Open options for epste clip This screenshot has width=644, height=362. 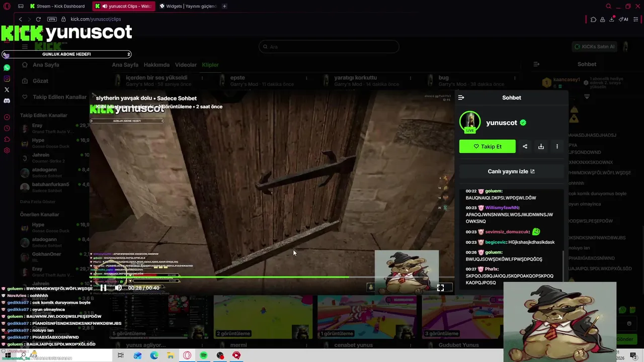coord(306,78)
